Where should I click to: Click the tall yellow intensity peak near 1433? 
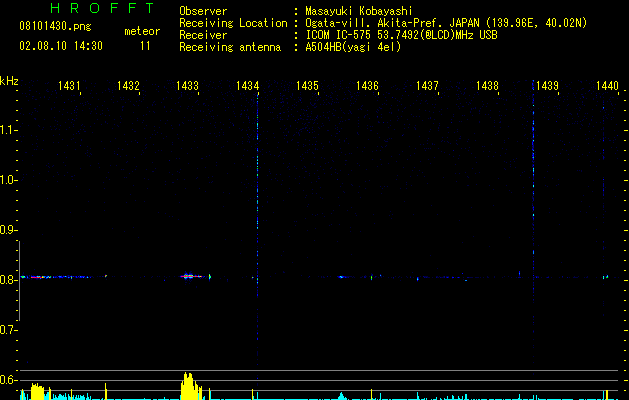click(x=191, y=386)
